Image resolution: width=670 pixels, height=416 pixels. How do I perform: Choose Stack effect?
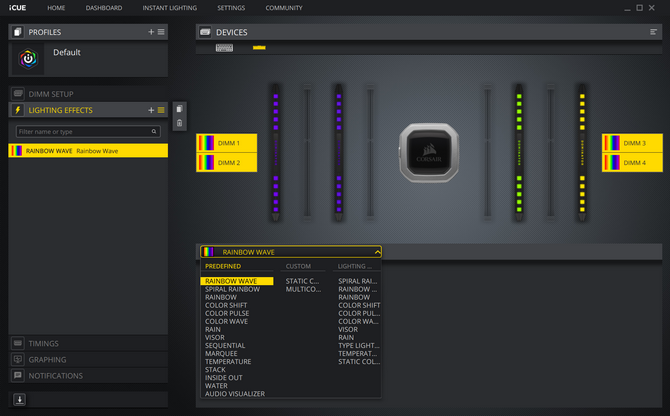click(x=215, y=370)
